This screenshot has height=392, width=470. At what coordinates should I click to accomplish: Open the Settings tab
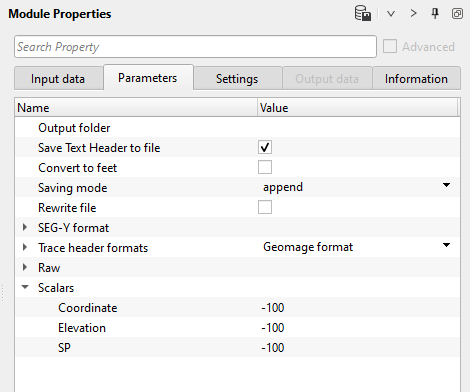click(237, 79)
